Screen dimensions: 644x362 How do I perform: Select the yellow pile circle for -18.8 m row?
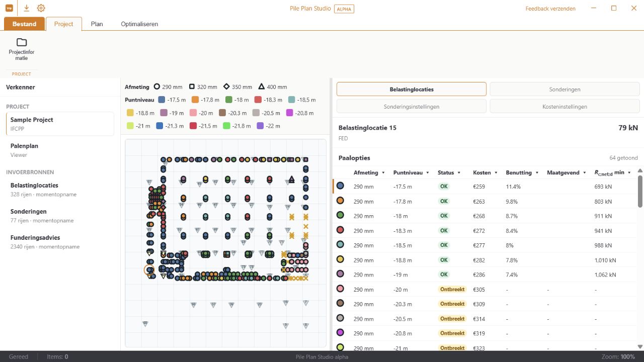click(x=340, y=259)
